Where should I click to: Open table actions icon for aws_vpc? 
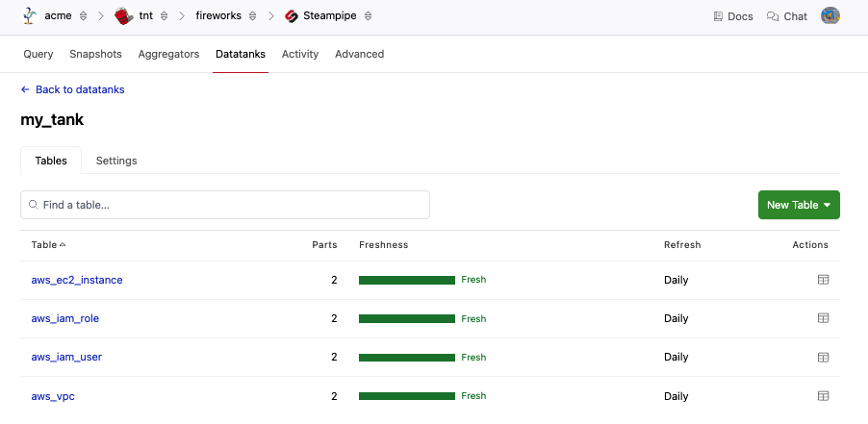click(823, 395)
